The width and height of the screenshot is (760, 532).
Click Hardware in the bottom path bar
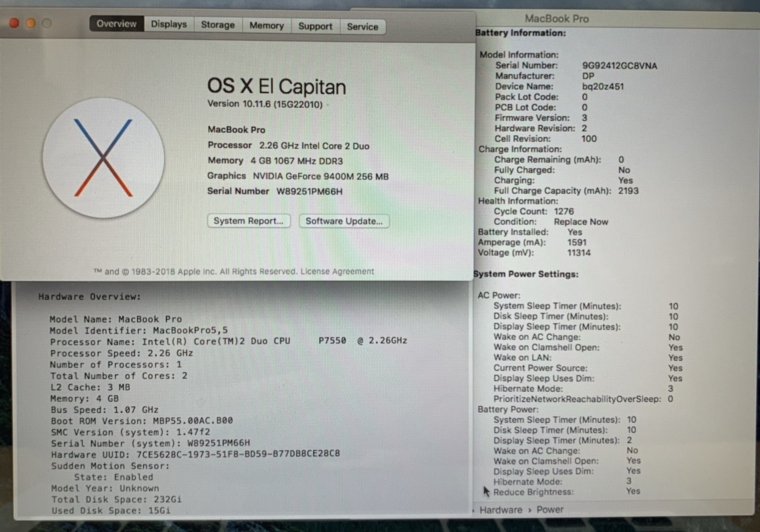tap(501, 510)
